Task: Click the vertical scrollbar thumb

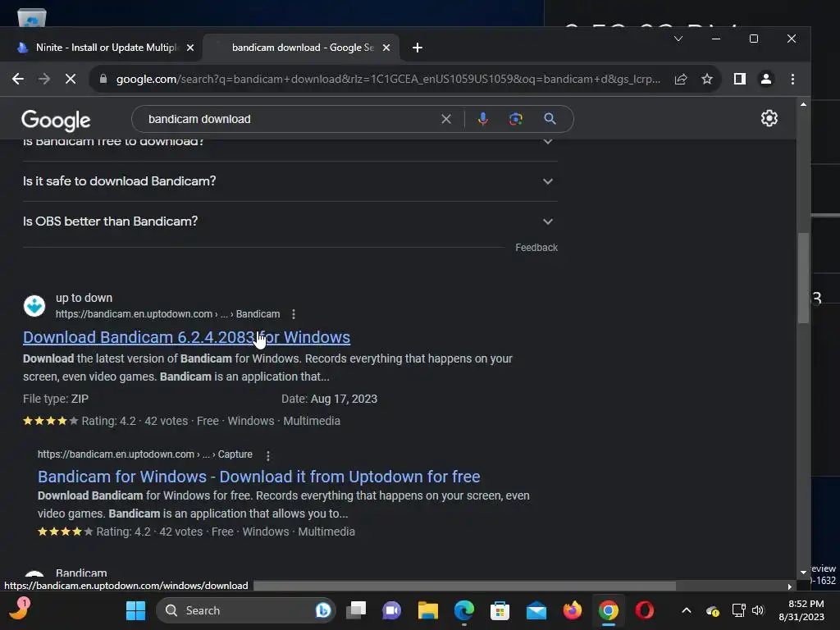Action: [803, 277]
